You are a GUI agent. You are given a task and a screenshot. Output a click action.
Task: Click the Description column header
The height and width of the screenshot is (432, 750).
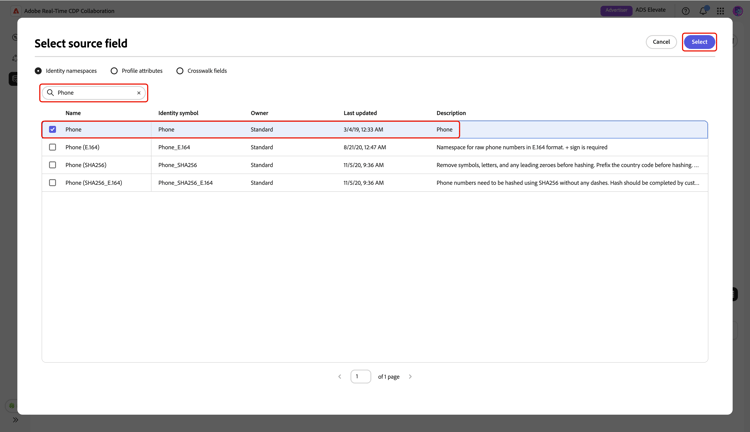[451, 113]
